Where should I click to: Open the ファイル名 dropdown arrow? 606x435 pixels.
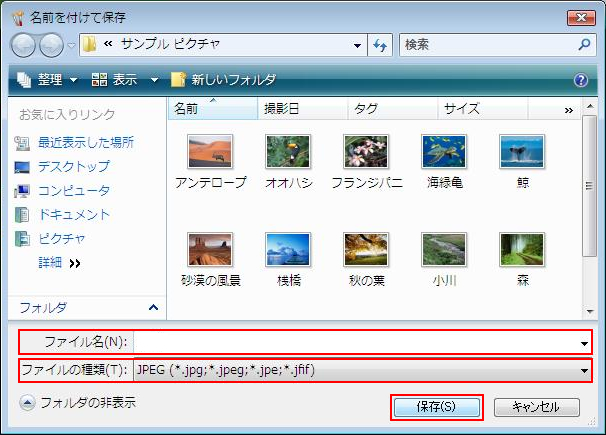[x=584, y=343]
